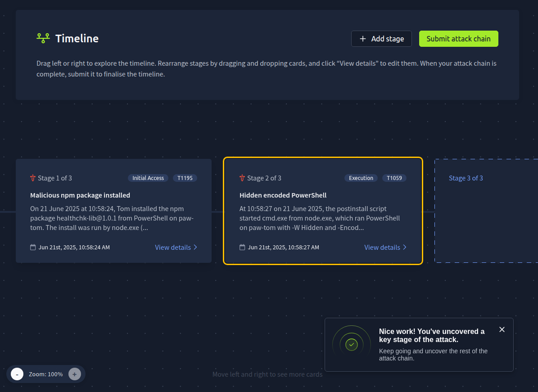Image resolution: width=538 pixels, height=392 pixels.
Task: Click the date Jun 21st, 2025, 10:58:27 AM
Action: pos(284,247)
